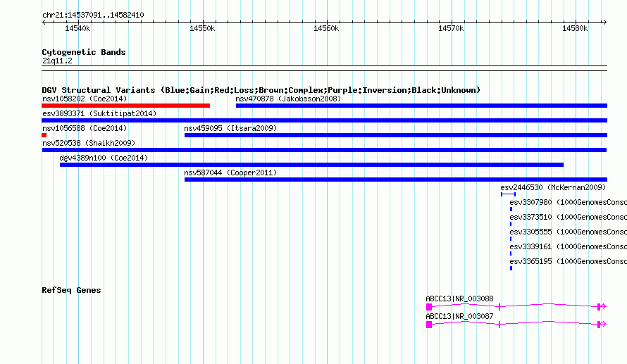Open ABCC13|NR_003088 gene label

[x=459, y=299]
